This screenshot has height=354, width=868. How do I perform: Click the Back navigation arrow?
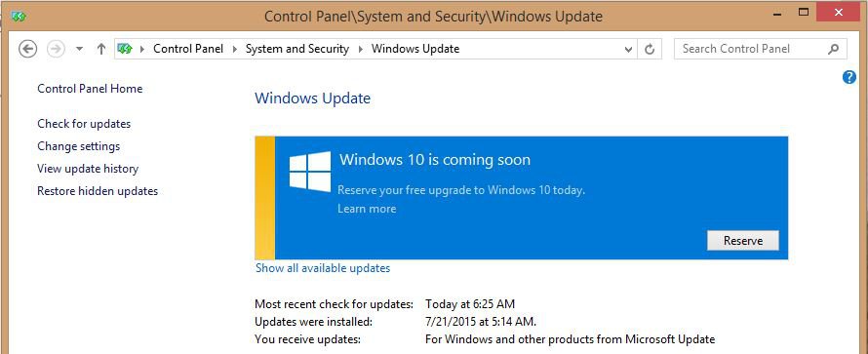(x=27, y=49)
